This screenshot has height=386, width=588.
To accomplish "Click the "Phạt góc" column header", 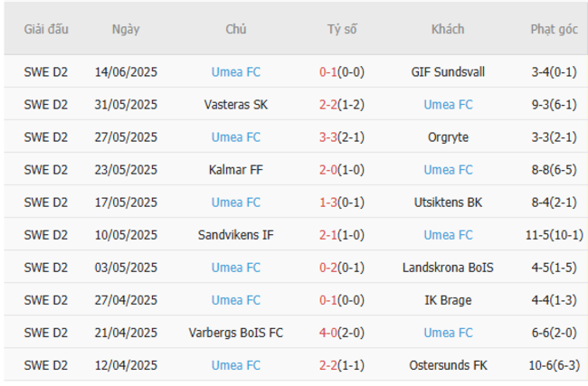I will click(554, 29).
